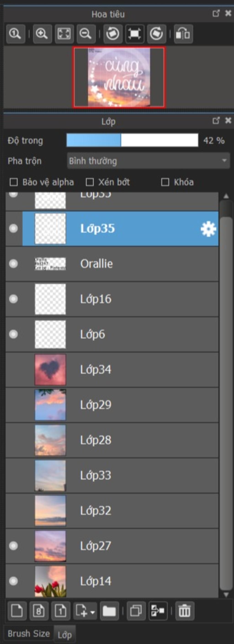This screenshot has width=234, height=644.
Task: Duplicate the selected layer
Action: (x=136, y=611)
